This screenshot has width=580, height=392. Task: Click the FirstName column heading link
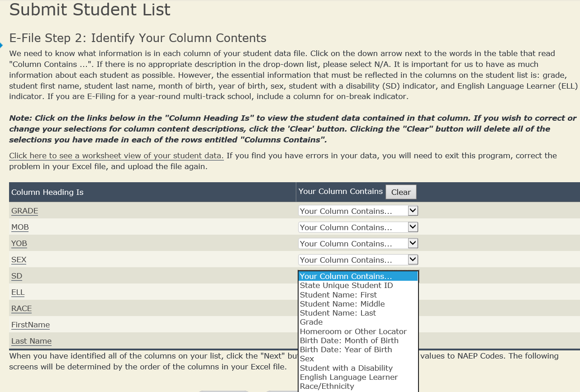coord(30,325)
